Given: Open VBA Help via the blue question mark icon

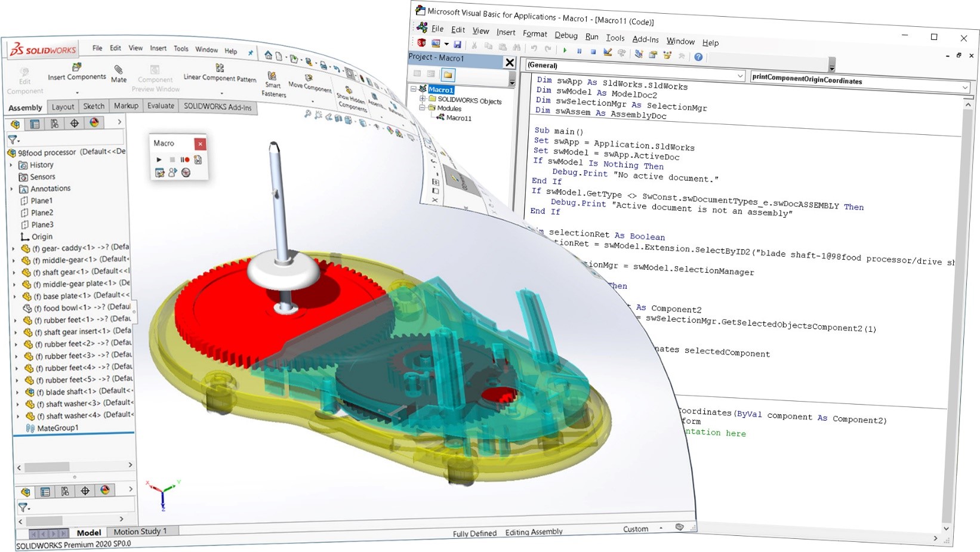Looking at the screenshot, I should click(698, 57).
